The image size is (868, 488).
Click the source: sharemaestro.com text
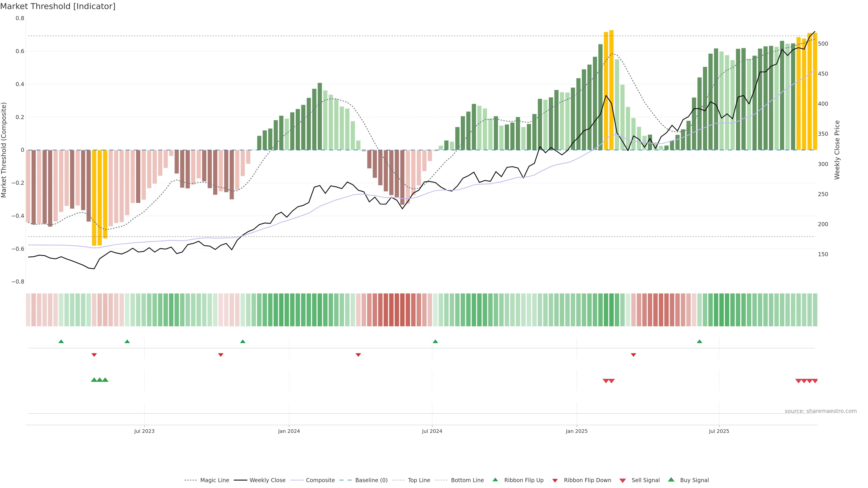coord(821,411)
